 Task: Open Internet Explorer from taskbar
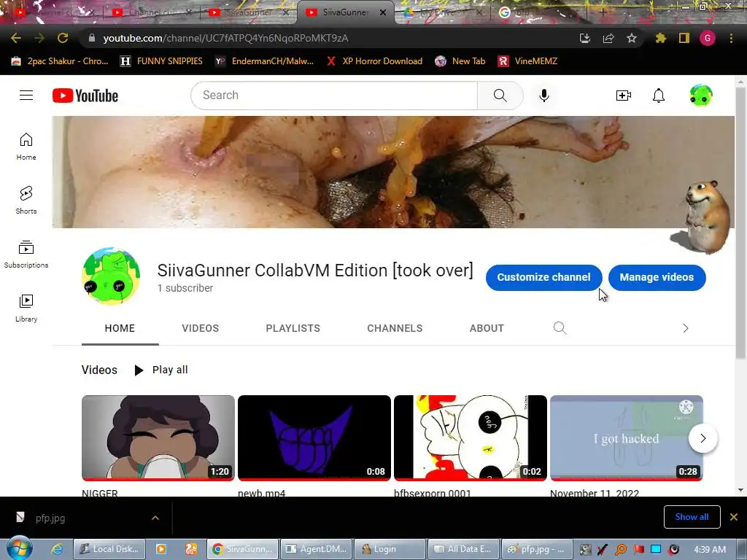click(x=57, y=549)
